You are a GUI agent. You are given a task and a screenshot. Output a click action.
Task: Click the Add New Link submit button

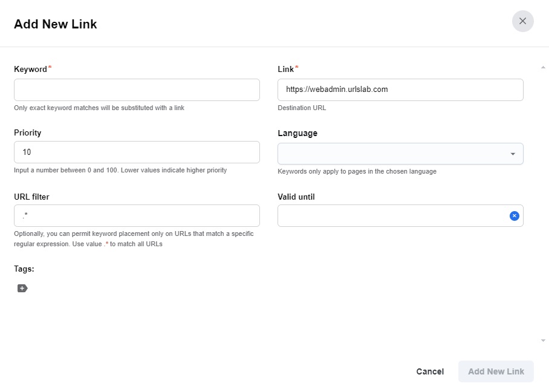pos(496,371)
